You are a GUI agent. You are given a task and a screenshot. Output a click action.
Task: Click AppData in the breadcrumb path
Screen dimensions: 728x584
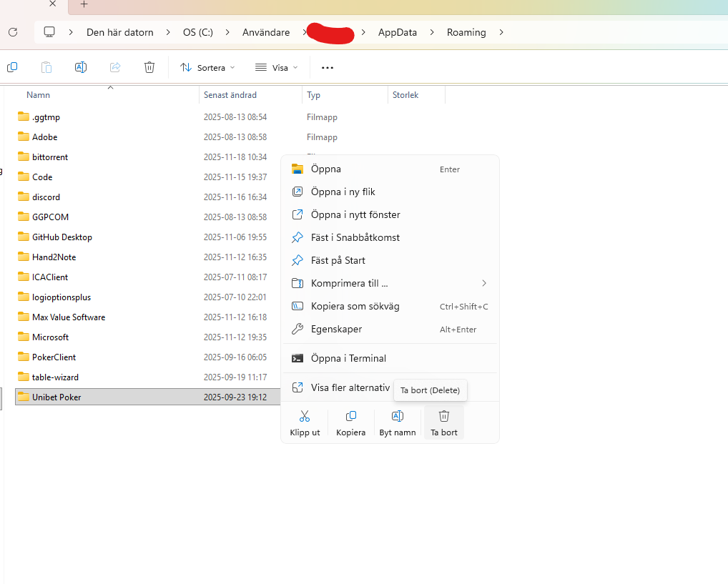pos(397,32)
